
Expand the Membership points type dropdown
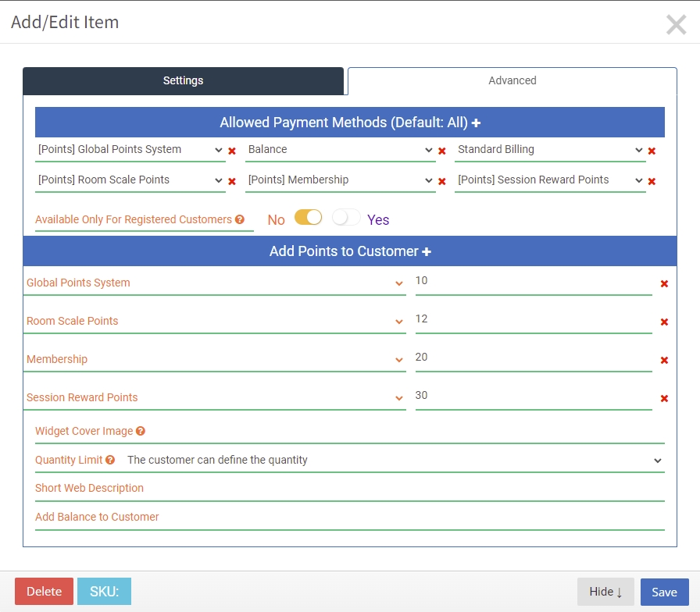pyautogui.click(x=215, y=360)
